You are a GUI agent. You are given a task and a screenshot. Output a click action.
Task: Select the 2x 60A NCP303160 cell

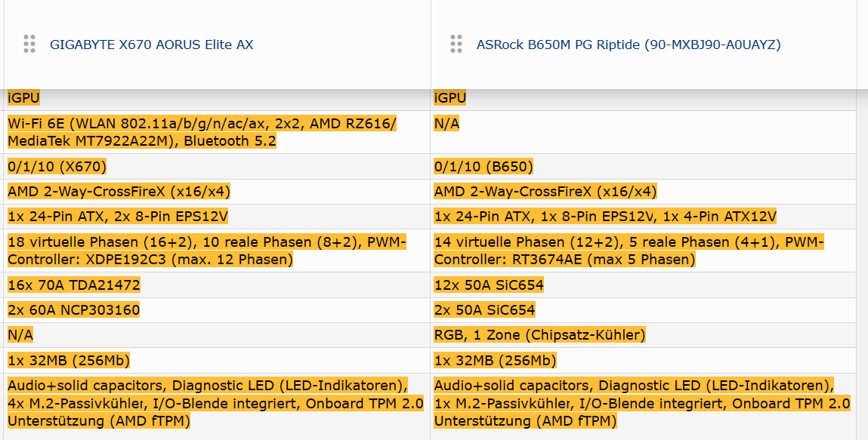74,310
